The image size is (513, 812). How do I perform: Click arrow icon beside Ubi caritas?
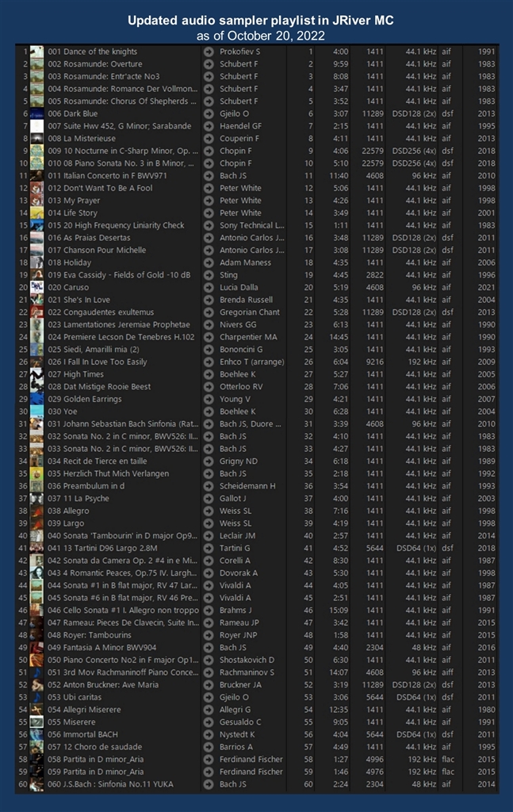(x=209, y=698)
